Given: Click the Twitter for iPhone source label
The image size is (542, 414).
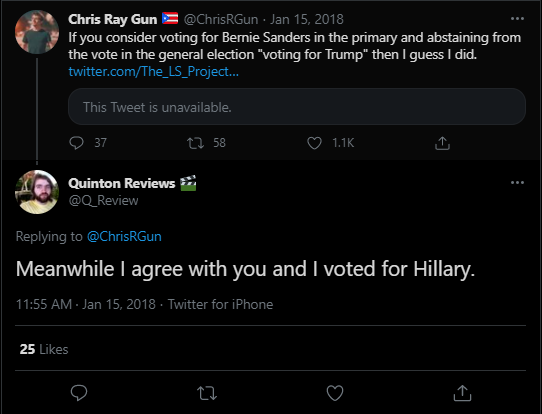Looking at the screenshot, I should point(221,304).
